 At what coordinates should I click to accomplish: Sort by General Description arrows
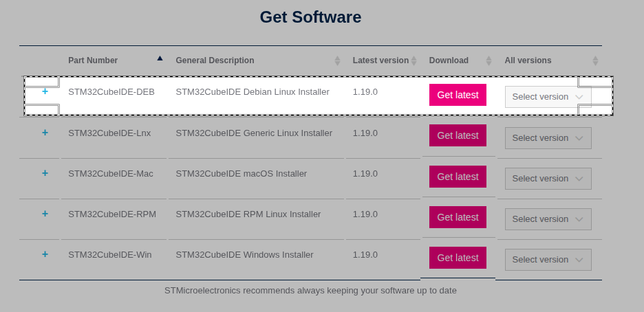(x=337, y=60)
